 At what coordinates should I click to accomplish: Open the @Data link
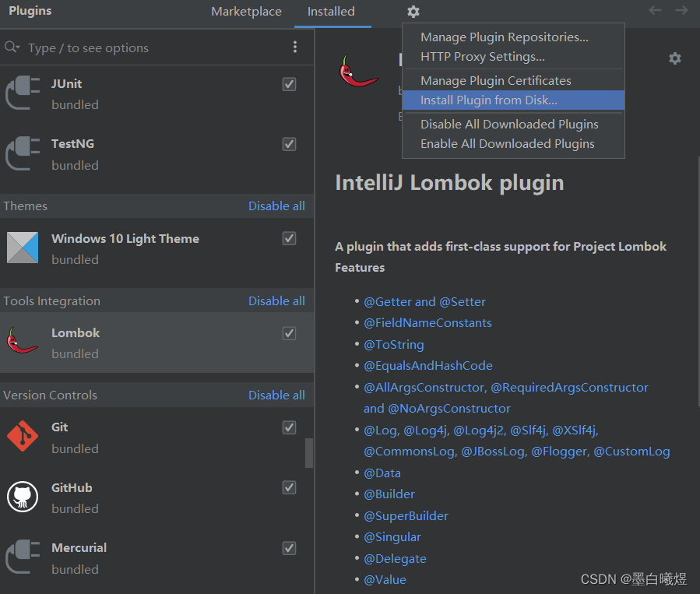[x=382, y=473]
